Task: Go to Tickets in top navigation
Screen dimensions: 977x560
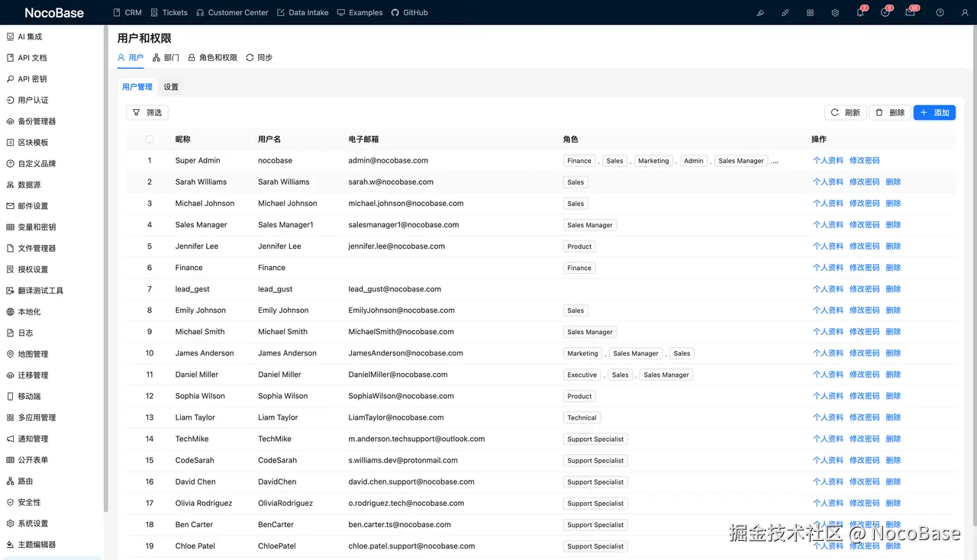Action: point(169,13)
